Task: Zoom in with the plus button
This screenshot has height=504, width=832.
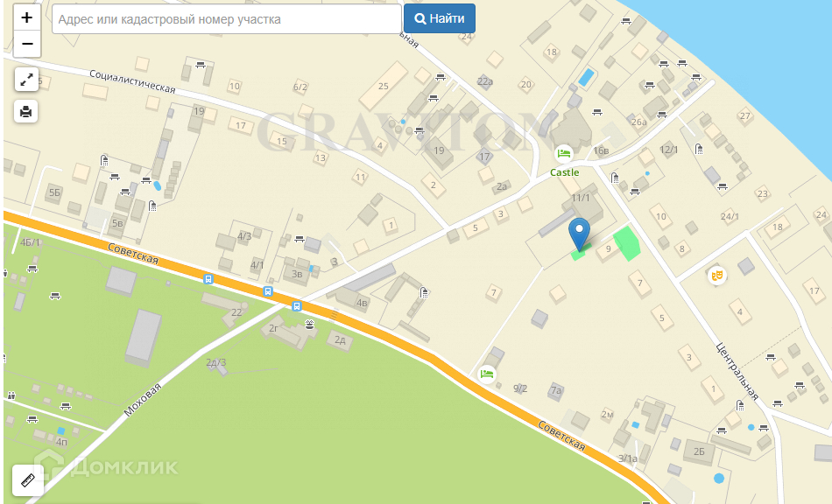Action: point(26,17)
